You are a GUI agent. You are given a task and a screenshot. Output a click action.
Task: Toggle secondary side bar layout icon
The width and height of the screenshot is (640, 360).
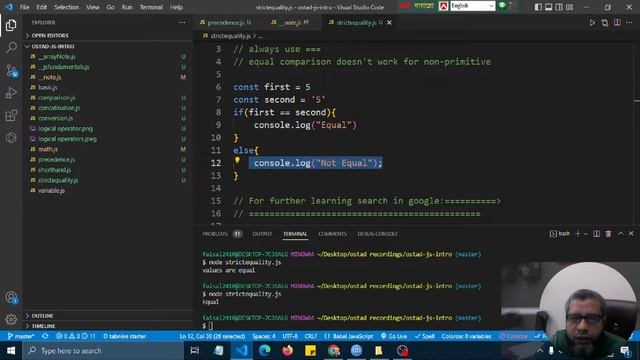[x=559, y=7]
